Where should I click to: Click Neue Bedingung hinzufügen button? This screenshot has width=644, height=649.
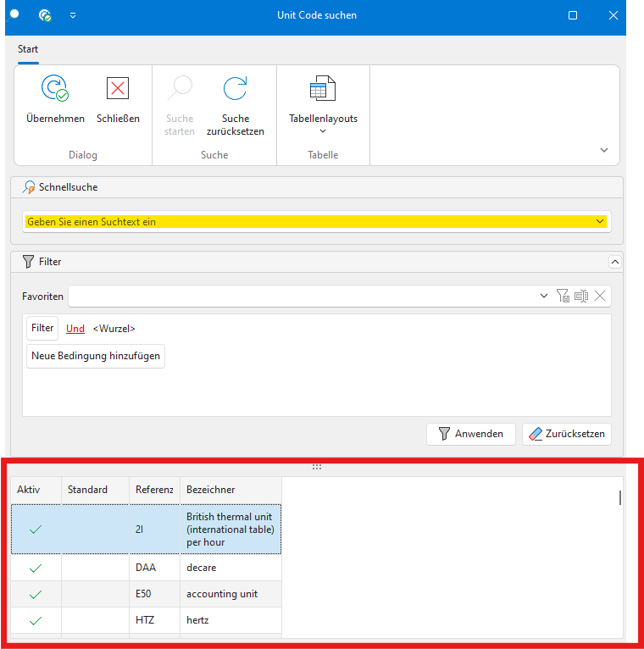(96, 357)
